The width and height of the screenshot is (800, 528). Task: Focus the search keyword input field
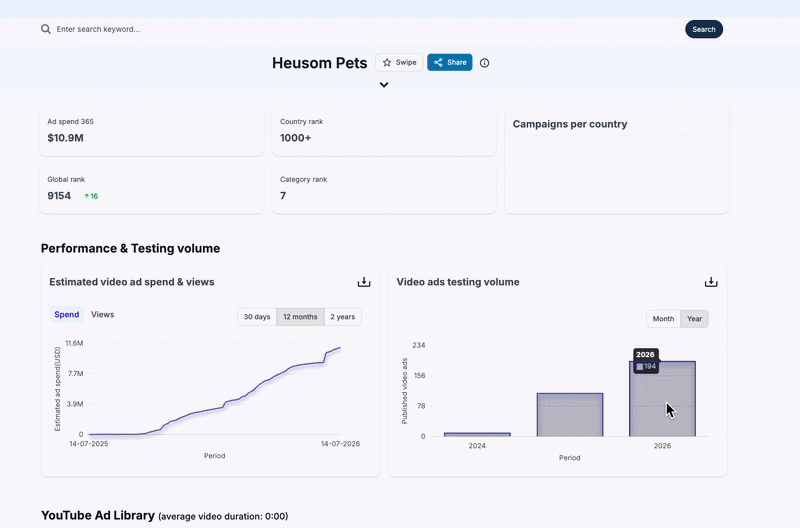357,29
